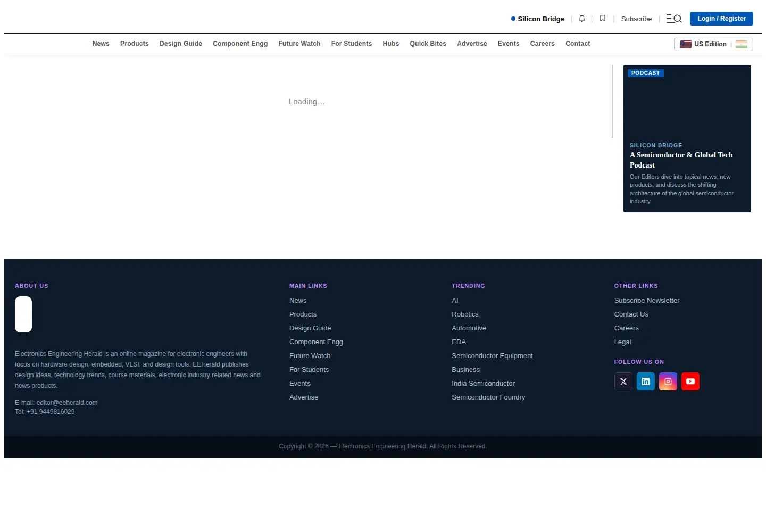Open the notifications bell icon
Viewport: 766px width, 532px height.
pos(582,19)
